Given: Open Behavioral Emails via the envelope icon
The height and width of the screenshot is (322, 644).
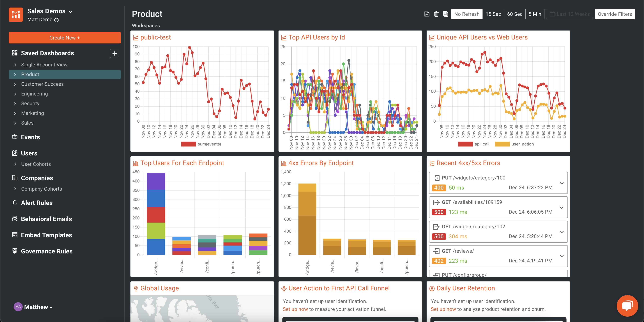Looking at the screenshot, I should click(x=15, y=219).
